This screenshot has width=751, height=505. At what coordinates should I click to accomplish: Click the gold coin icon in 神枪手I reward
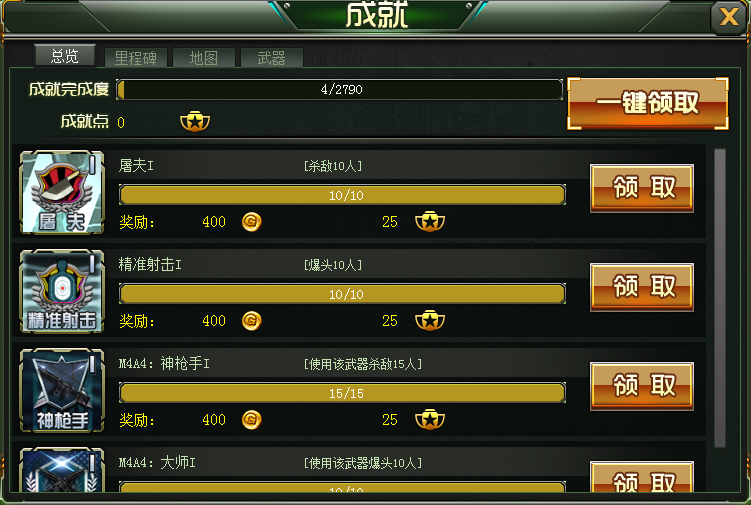click(x=251, y=420)
